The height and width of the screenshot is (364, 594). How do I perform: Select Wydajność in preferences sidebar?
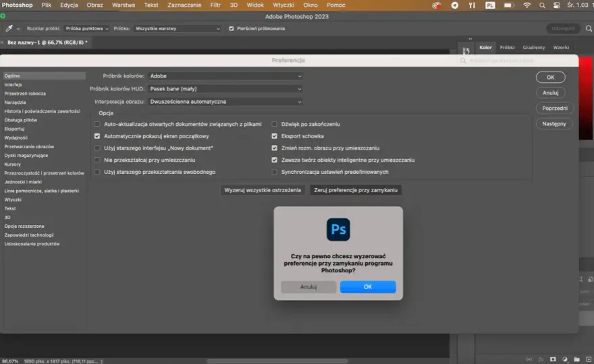point(16,138)
